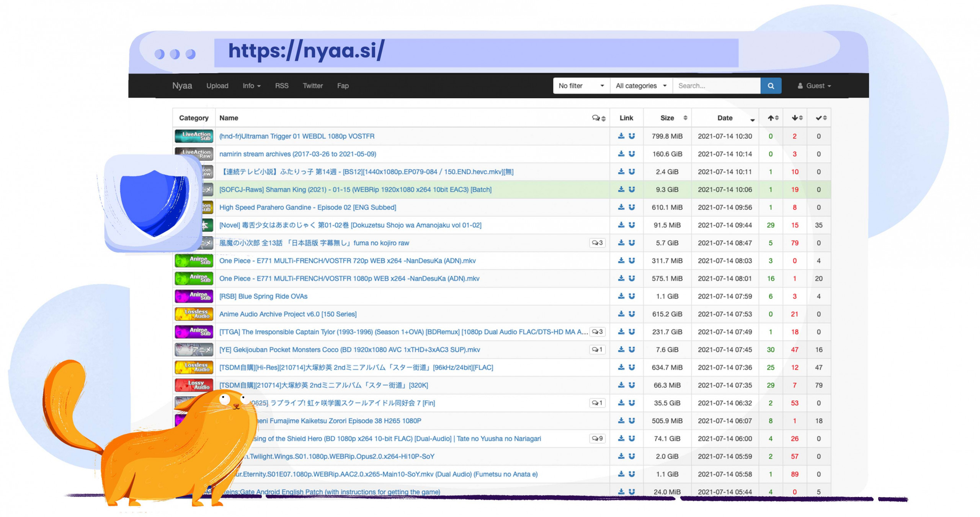The image size is (980, 517).
Task: Click date 2021-07-14 10:06
Action: point(725,189)
